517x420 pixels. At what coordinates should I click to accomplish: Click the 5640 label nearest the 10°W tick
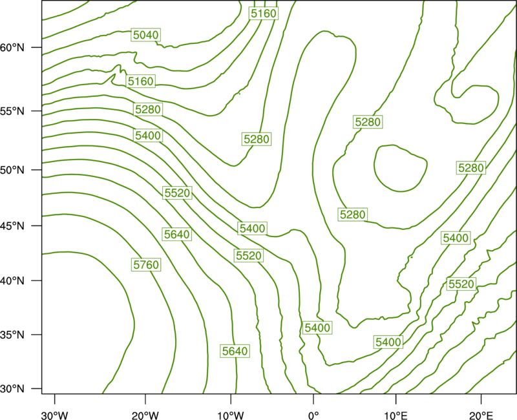click(235, 351)
